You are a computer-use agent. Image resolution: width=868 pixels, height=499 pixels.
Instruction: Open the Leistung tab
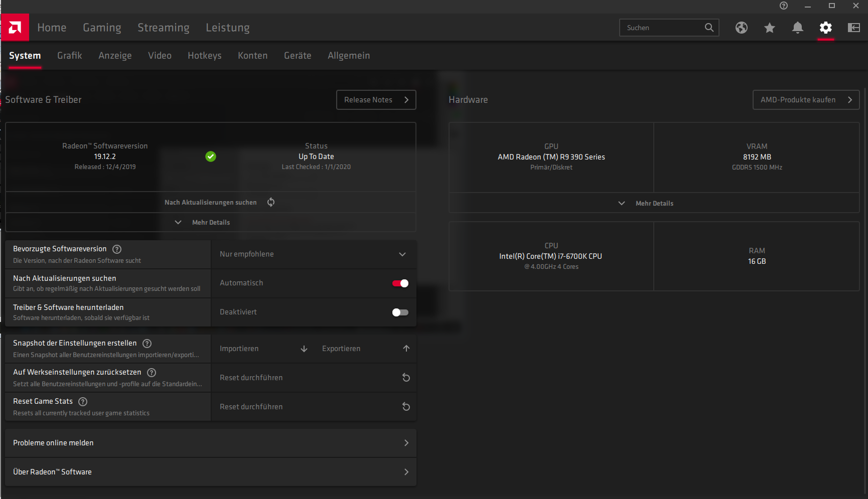pos(228,28)
